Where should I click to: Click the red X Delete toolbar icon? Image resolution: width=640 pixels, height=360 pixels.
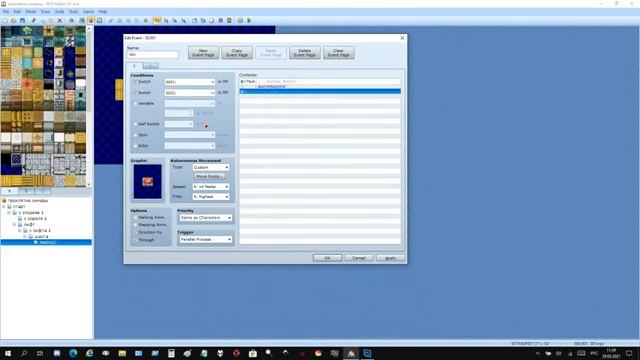60,20
